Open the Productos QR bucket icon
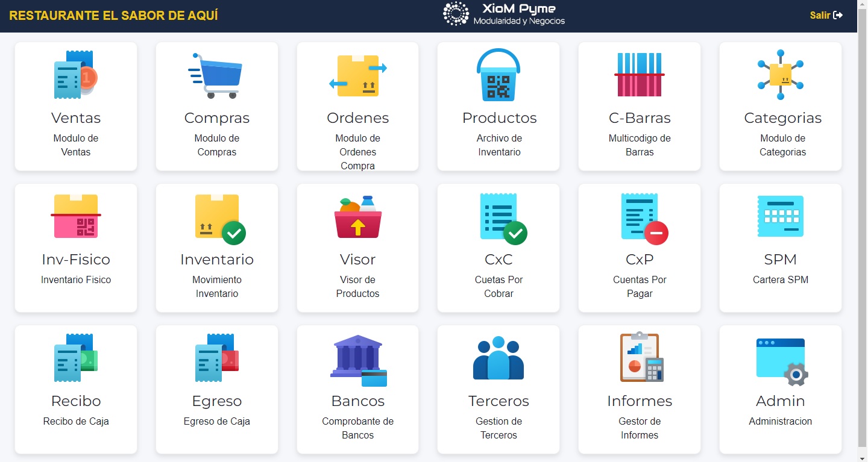The image size is (868, 462). (x=498, y=76)
